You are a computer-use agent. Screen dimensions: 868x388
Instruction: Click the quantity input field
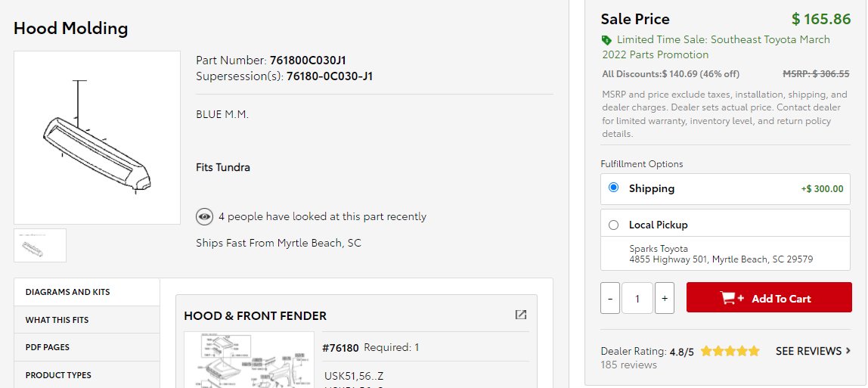637,298
